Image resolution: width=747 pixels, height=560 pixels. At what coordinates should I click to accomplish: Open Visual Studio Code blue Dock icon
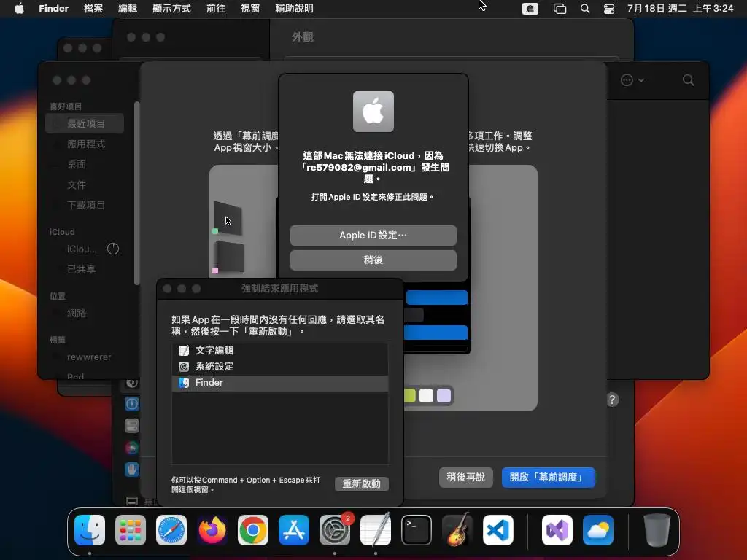tap(498, 530)
